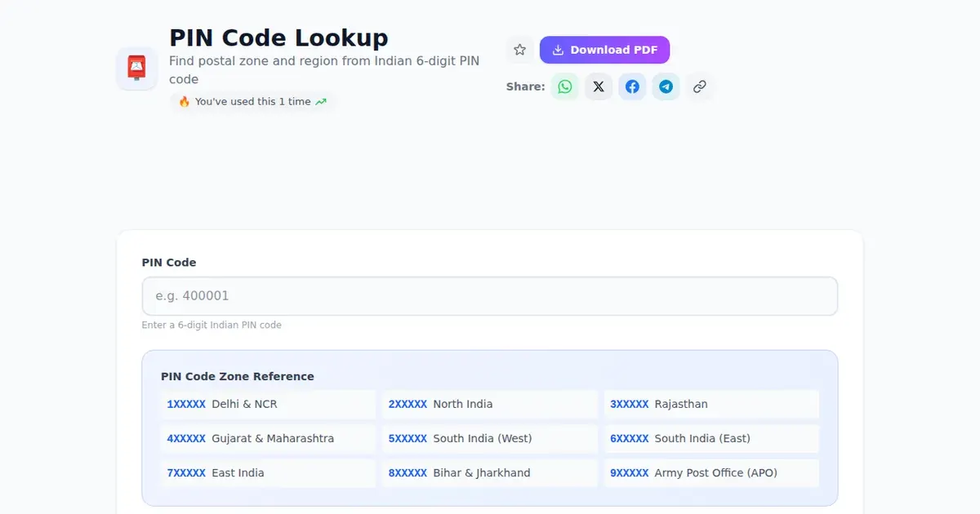Share via WhatsApp icon
980x514 pixels.
point(565,86)
